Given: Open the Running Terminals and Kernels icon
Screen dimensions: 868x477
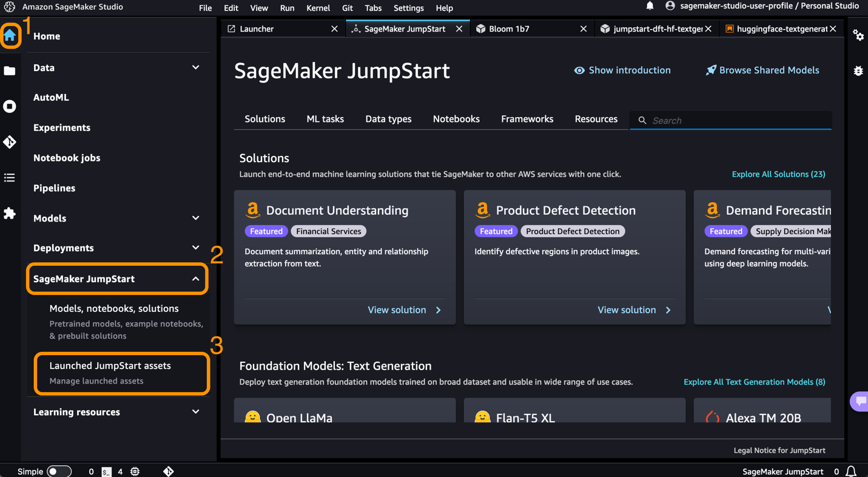Looking at the screenshot, I should pos(10,106).
